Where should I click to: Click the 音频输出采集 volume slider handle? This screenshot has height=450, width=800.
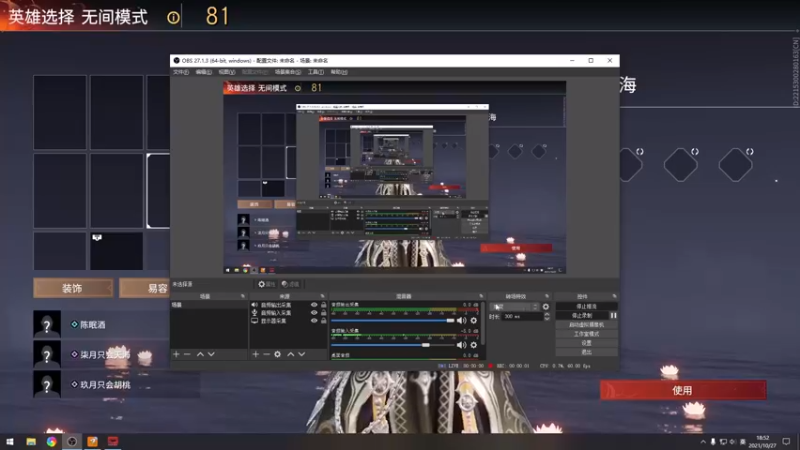450,320
